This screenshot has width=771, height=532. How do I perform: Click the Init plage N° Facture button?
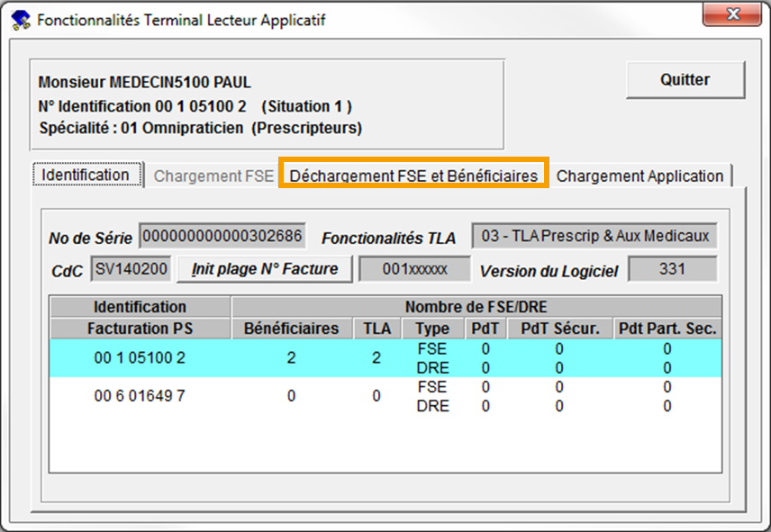pyautogui.click(x=265, y=268)
